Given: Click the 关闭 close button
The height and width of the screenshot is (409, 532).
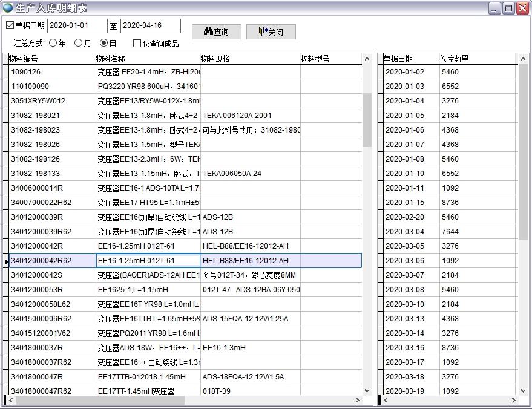Looking at the screenshot, I should coord(271,32).
